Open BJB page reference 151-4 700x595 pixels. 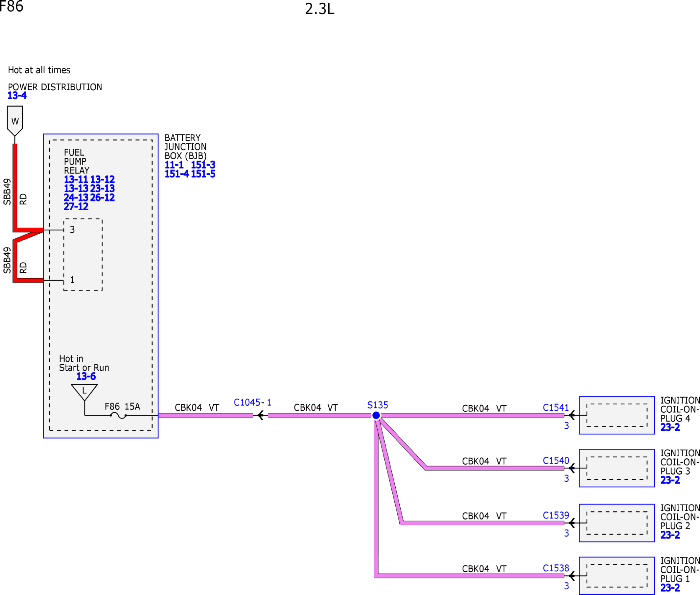[x=177, y=174]
